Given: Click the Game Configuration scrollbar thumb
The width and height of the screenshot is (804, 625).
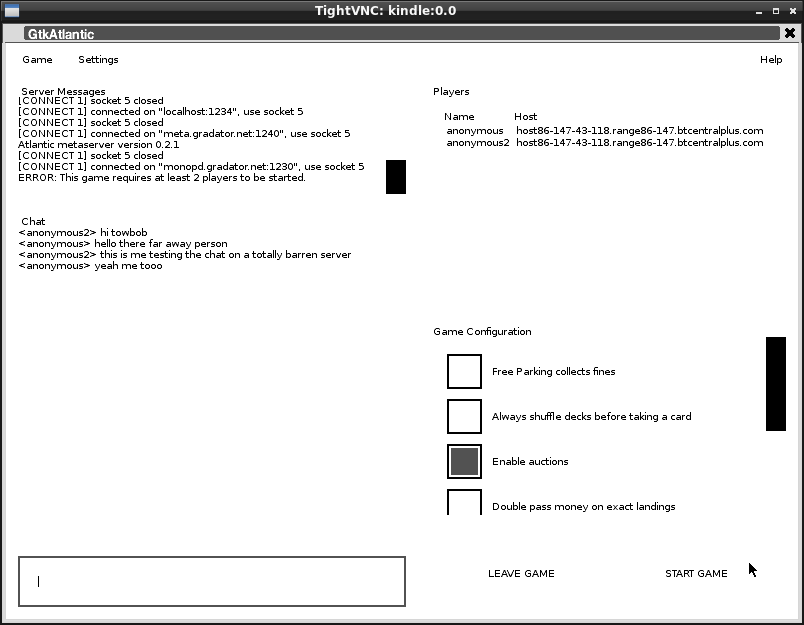Looking at the screenshot, I should point(776,384).
